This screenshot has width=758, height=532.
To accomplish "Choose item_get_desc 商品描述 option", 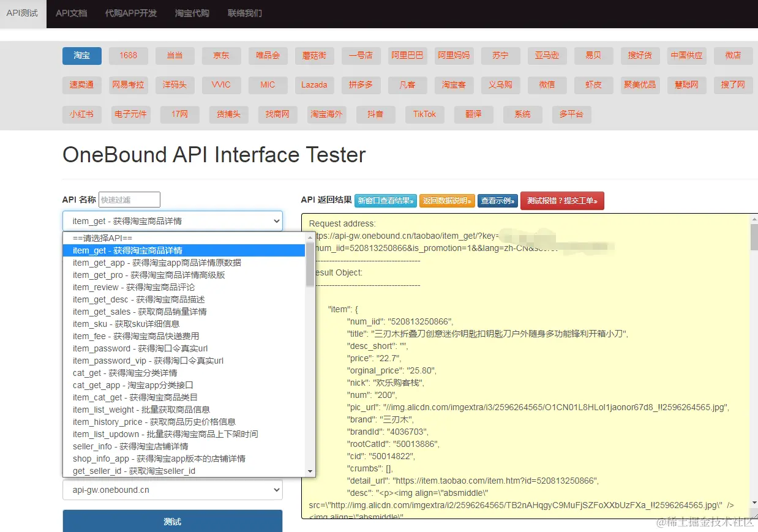I will click(184, 299).
